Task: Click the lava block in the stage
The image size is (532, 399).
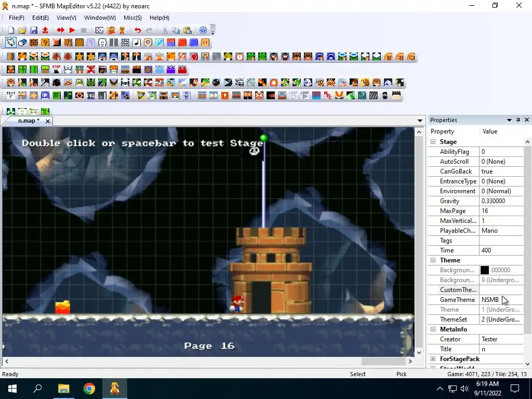Action: [x=63, y=307]
